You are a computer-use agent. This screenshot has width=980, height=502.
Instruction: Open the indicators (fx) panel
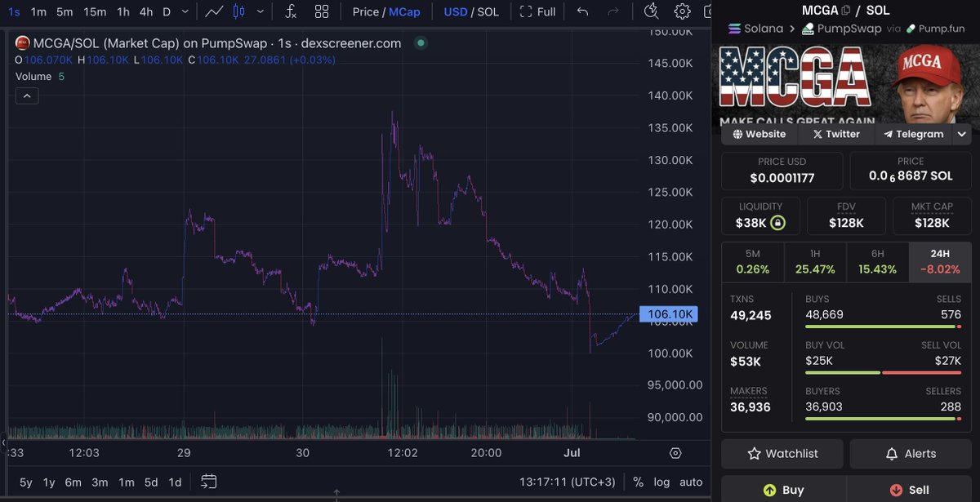coord(290,11)
